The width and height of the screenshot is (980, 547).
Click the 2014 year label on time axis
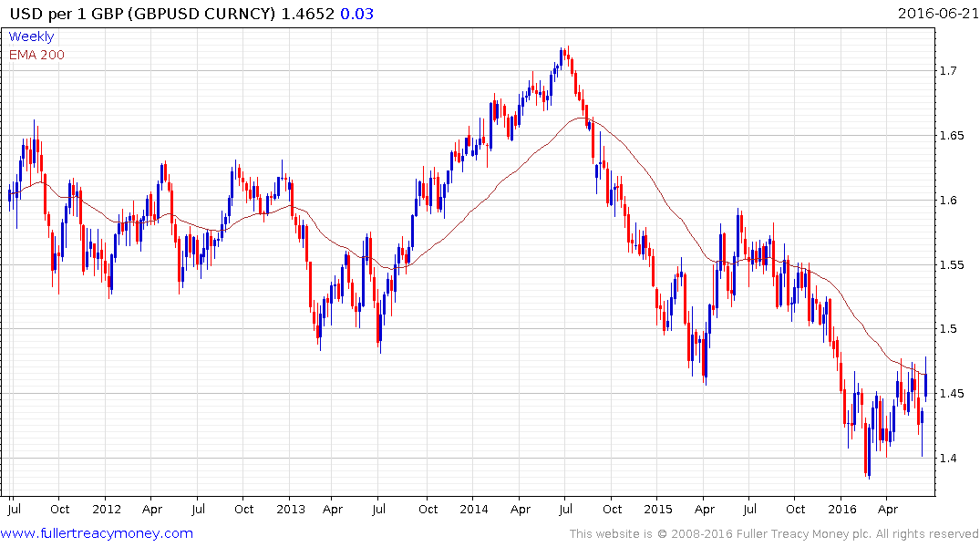tap(474, 509)
